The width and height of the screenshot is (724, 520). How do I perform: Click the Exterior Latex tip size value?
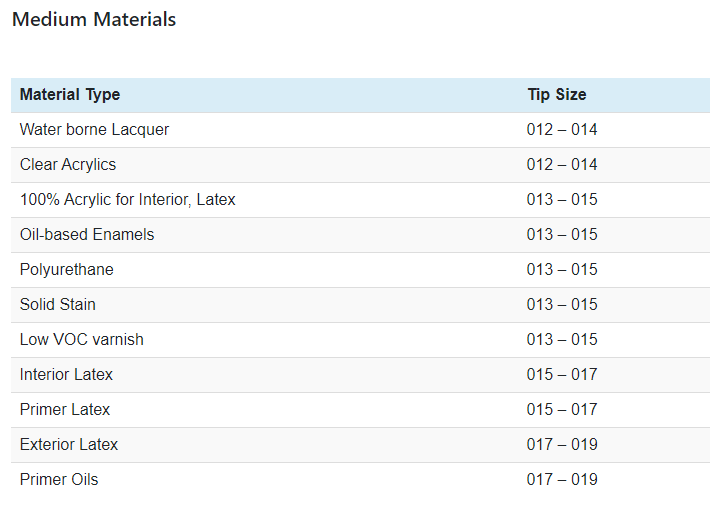562,445
